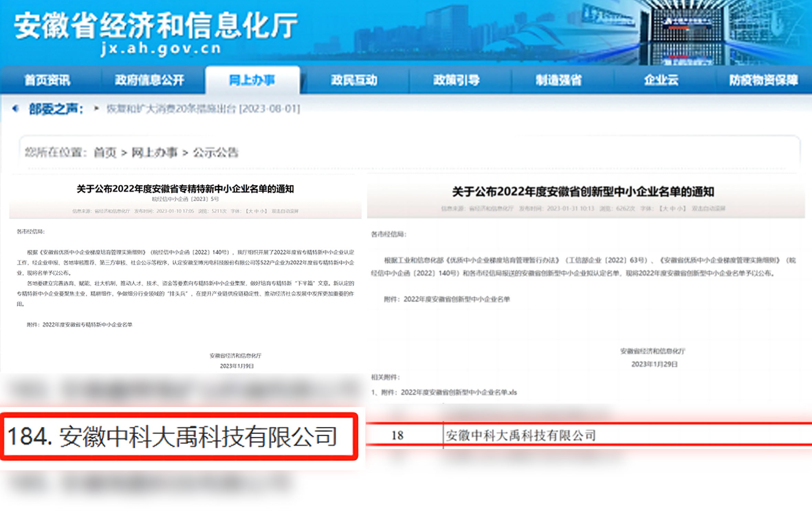Switch to the 制造强省 tab
The image size is (812, 515).
coord(559,80)
